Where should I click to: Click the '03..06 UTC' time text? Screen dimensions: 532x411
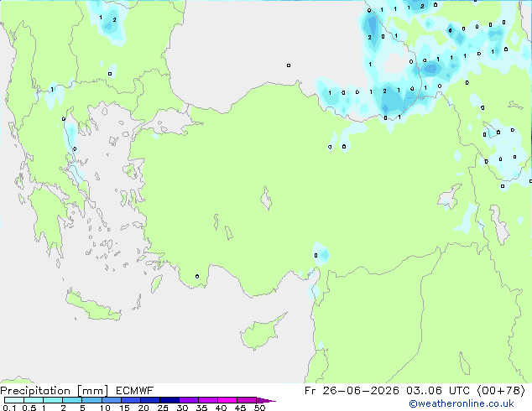coord(438,391)
